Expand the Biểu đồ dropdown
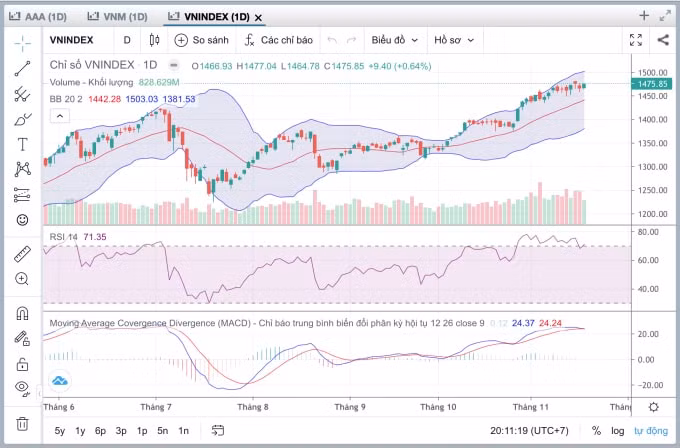This screenshot has width=680, height=448. point(394,40)
